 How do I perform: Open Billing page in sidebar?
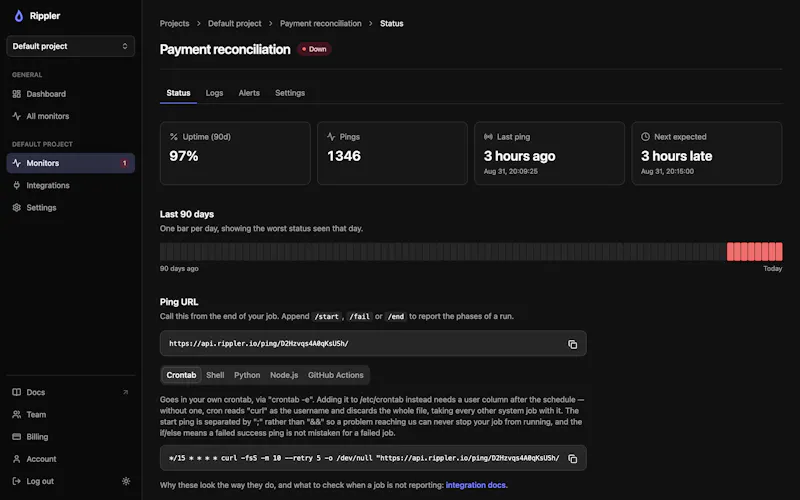(x=70, y=437)
